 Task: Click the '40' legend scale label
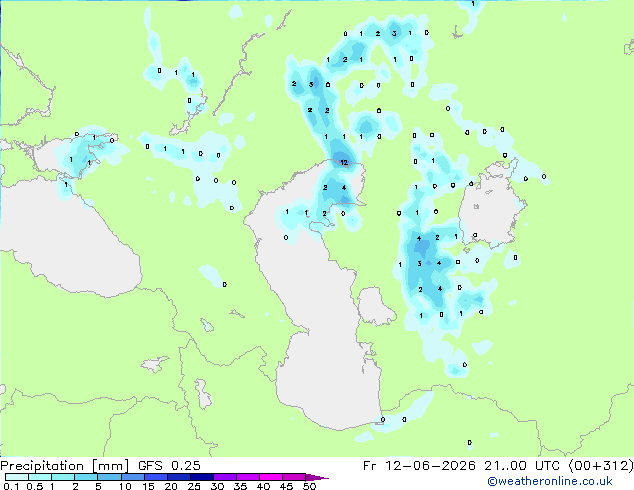click(x=263, y=486)
